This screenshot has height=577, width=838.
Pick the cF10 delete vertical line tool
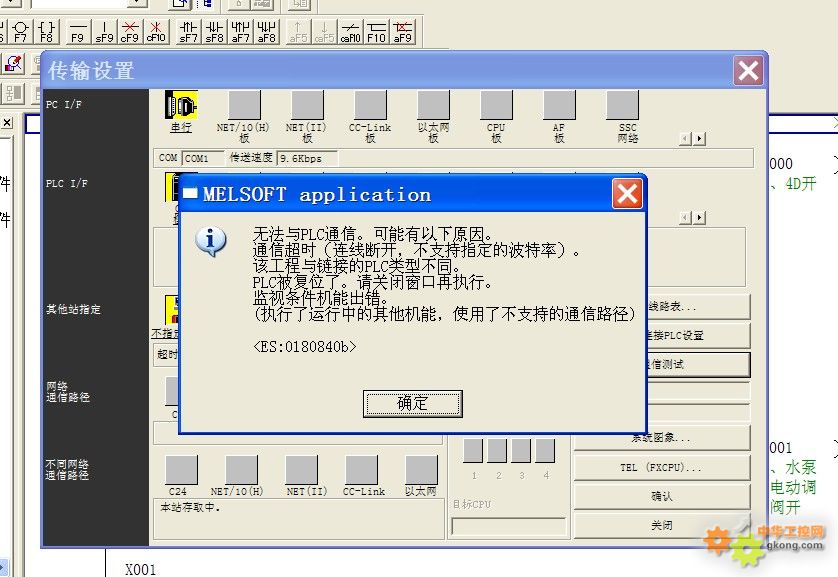coord(156,32)
